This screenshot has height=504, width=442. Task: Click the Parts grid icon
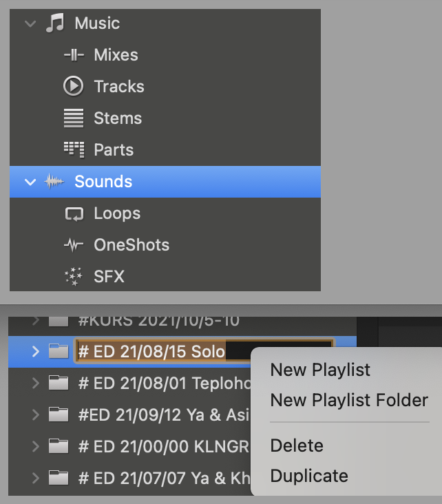point(73,150)
